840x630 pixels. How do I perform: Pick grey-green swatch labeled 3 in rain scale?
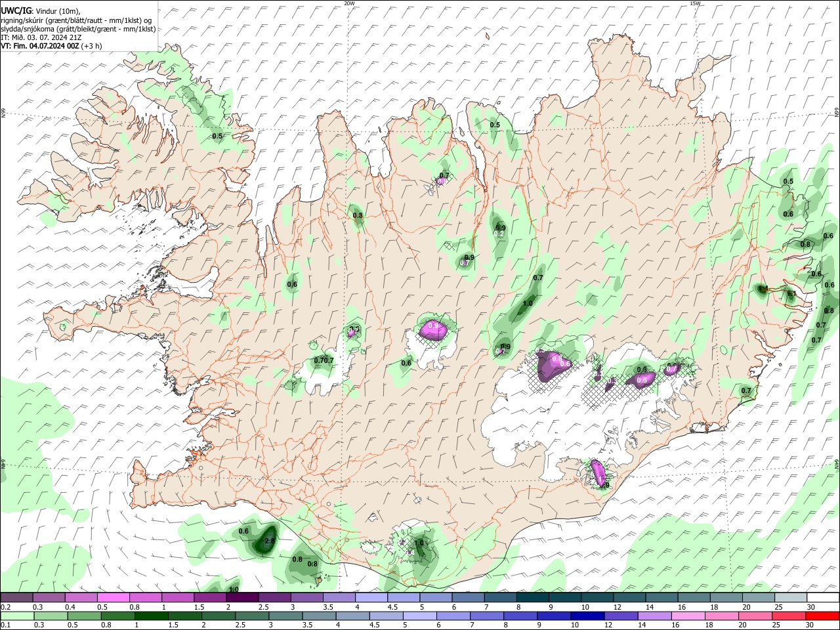(285, 616)
